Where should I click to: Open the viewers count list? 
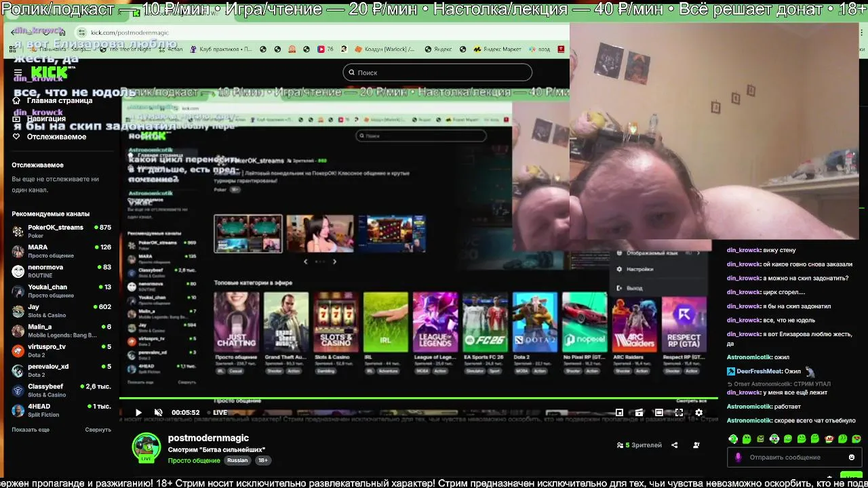[x=639, y=445]
